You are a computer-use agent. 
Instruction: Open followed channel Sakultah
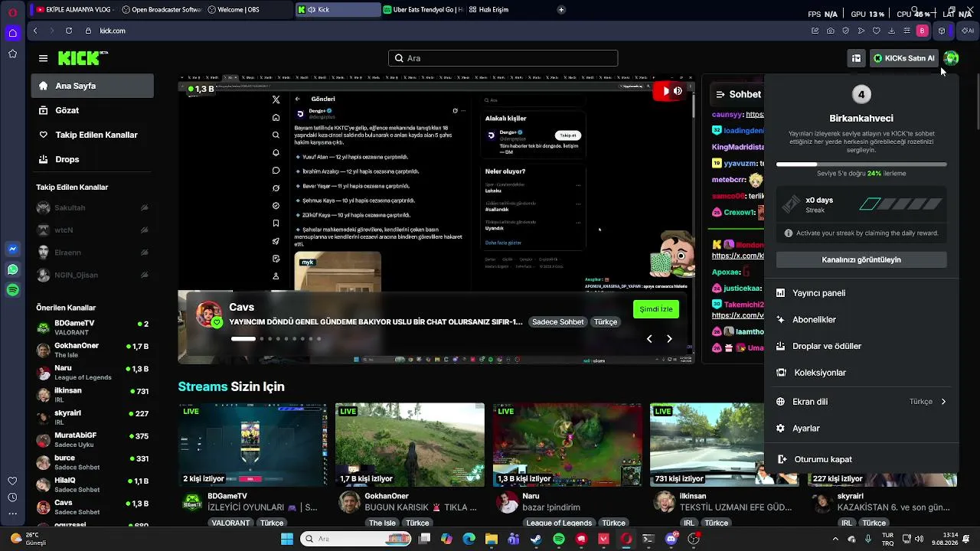pos(93,207)
